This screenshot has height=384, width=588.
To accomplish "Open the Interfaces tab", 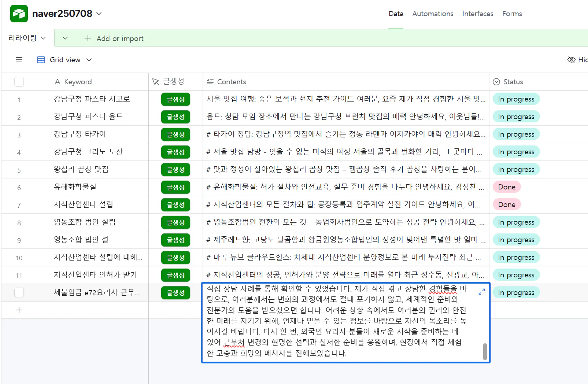I will 478,14.
